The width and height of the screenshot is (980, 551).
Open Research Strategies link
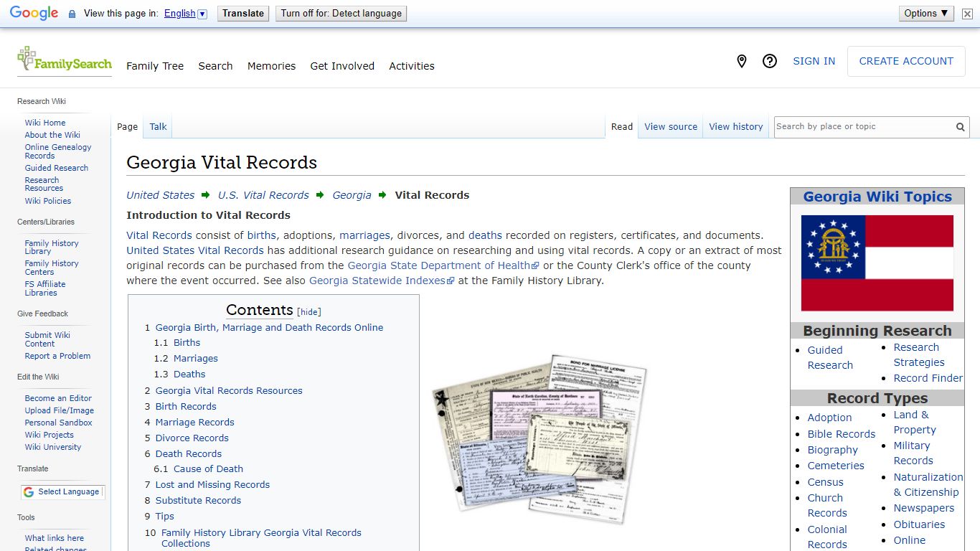click(918, 355)
